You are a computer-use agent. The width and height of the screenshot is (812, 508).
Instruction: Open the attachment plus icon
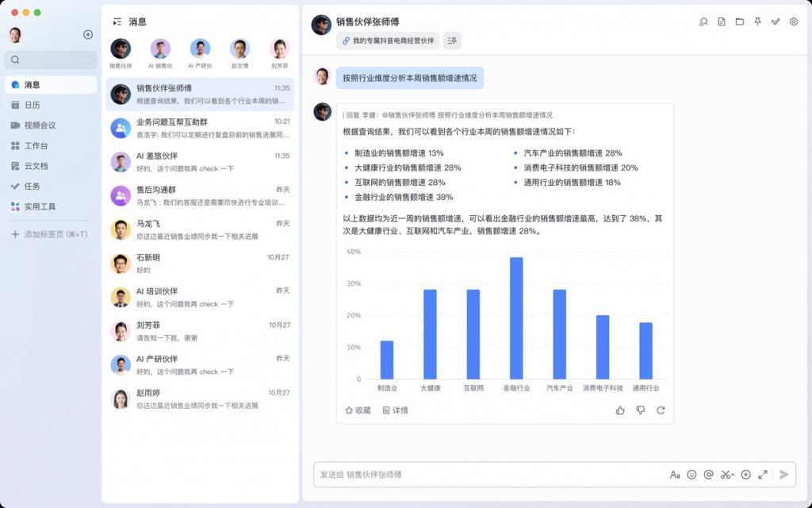pyautogui.click(x=745, y=474)
